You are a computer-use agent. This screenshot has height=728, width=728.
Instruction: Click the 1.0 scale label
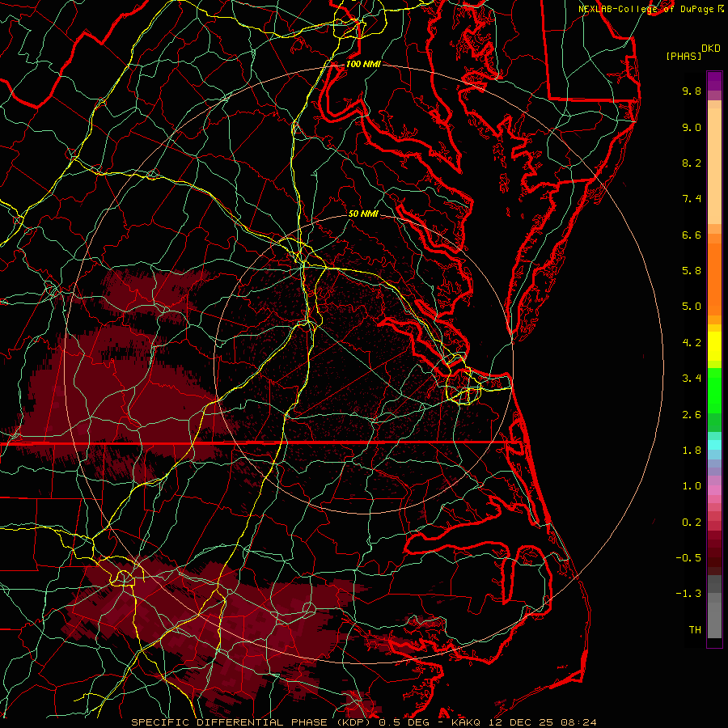(x=692, y=486)
